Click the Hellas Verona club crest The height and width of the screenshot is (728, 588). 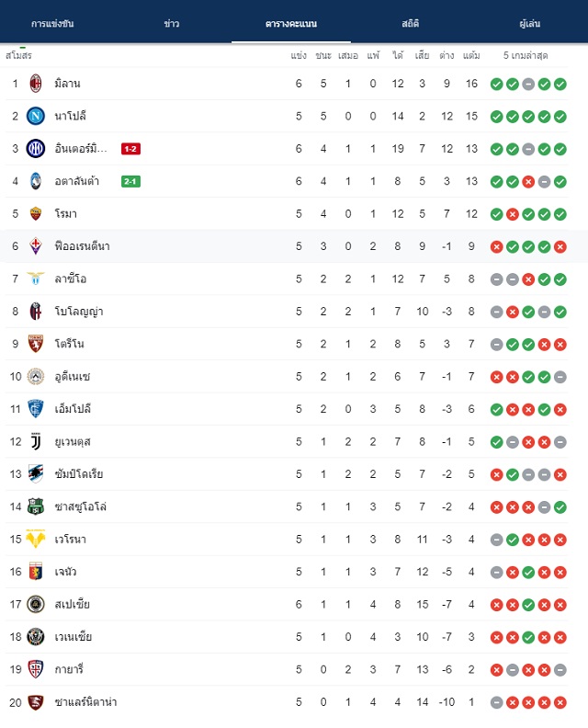point(36,539)
